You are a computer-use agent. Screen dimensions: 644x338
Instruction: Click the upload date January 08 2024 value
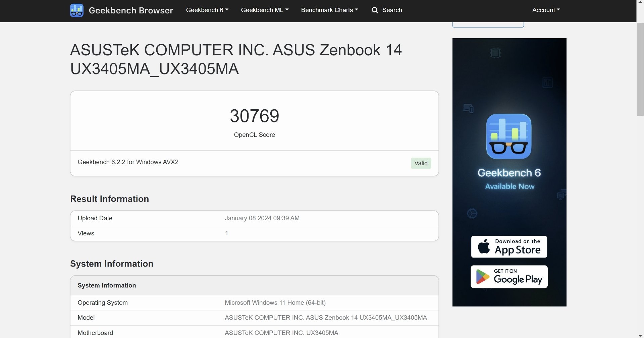point(262,218)
